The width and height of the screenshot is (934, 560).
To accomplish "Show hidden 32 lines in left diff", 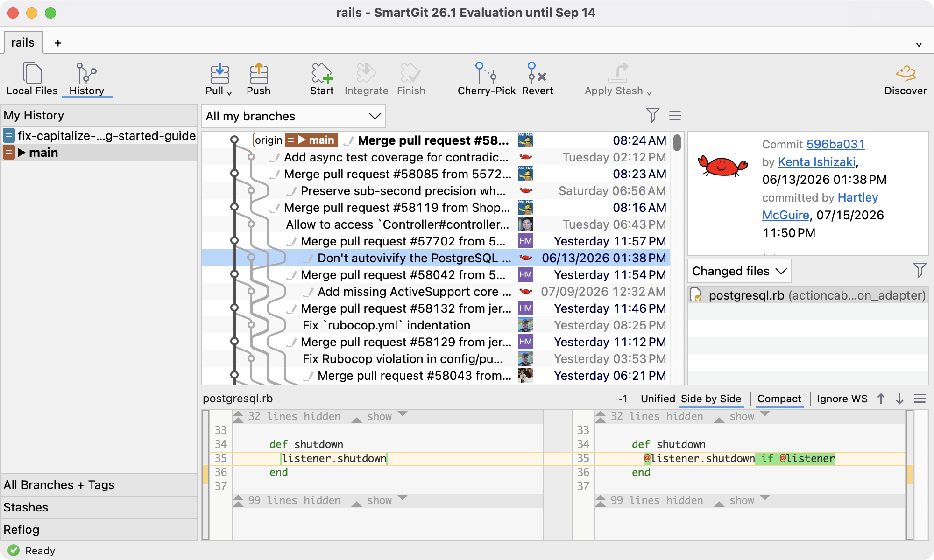I will click(x=380, y=416).
